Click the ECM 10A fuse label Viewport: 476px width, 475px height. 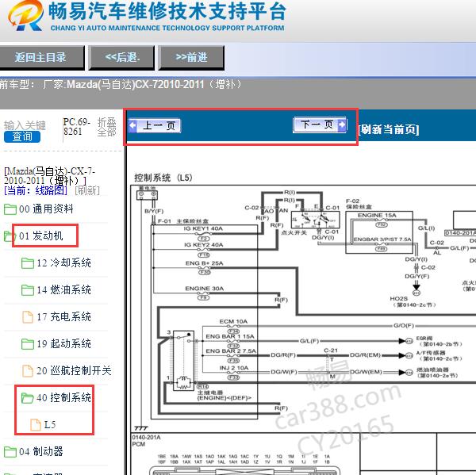pos(233,321)
